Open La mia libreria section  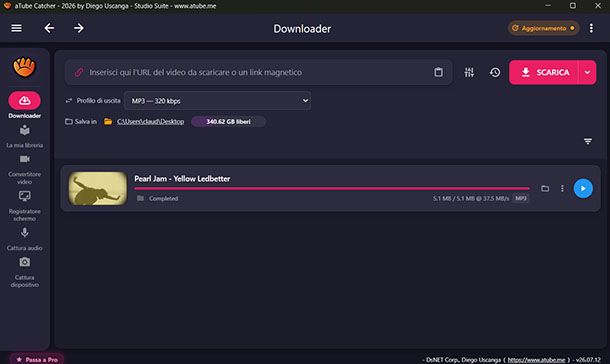[x=25, y=136]
